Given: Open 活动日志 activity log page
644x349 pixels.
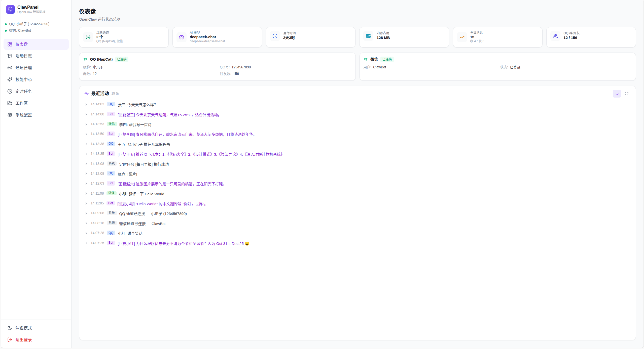Looking at the screenshot, I should [23, 56].
